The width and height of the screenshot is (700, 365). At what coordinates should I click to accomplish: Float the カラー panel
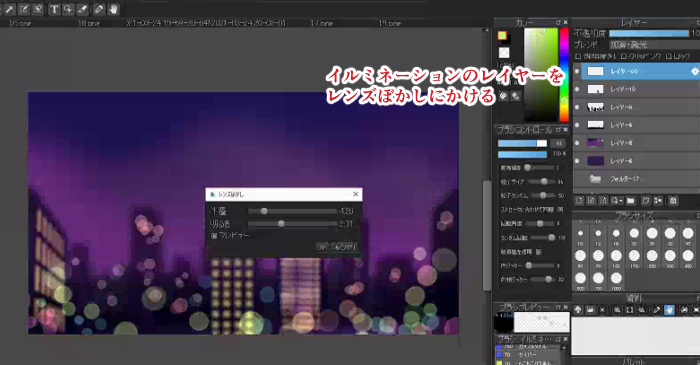(558, 22)
